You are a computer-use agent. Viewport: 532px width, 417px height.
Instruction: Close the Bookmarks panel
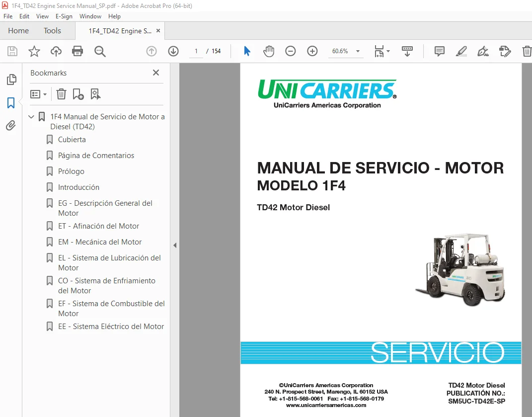click(x=156, y=73)
